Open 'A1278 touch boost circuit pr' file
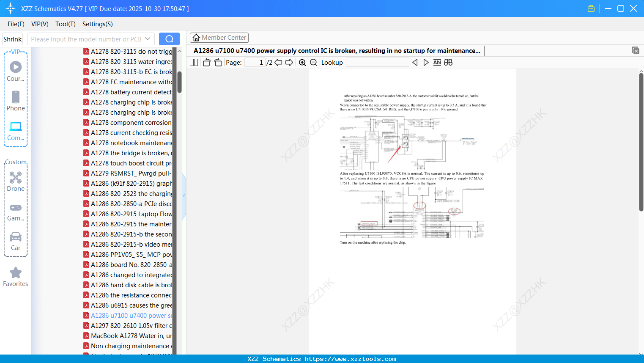Viewport: 644px width, 363px height. point(127,163)
